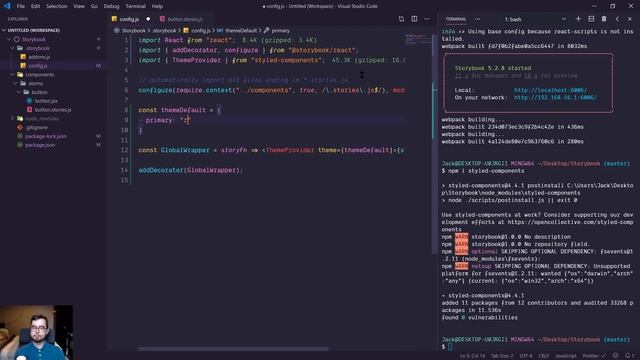
Task: Open addons.js in the explorer
Action: pyautogui.click(x=39, y=57)
